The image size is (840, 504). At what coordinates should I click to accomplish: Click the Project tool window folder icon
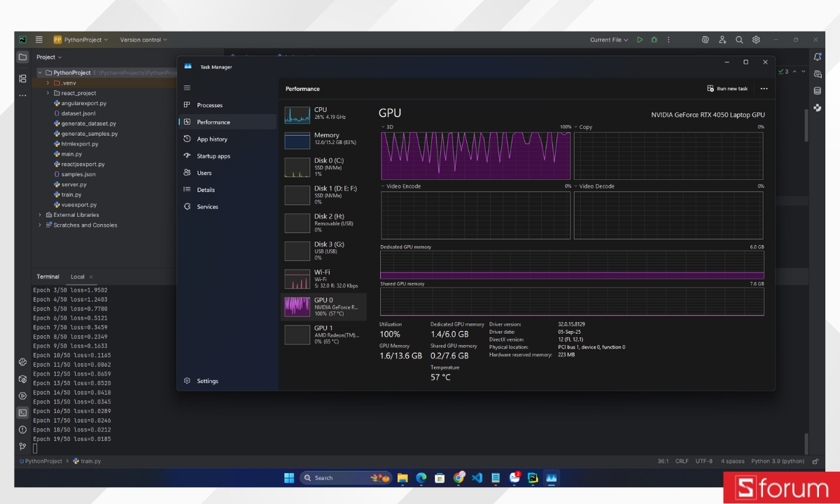coord(22,57)
